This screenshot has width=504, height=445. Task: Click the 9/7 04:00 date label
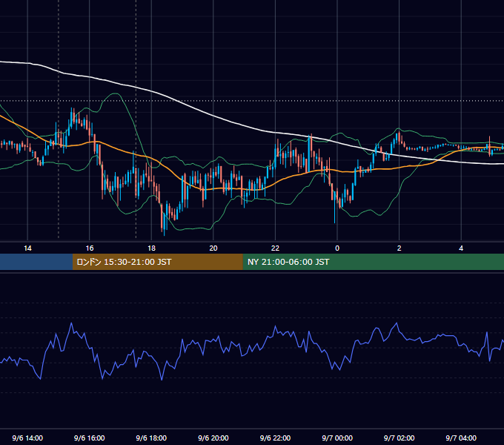tap(461, 438)
